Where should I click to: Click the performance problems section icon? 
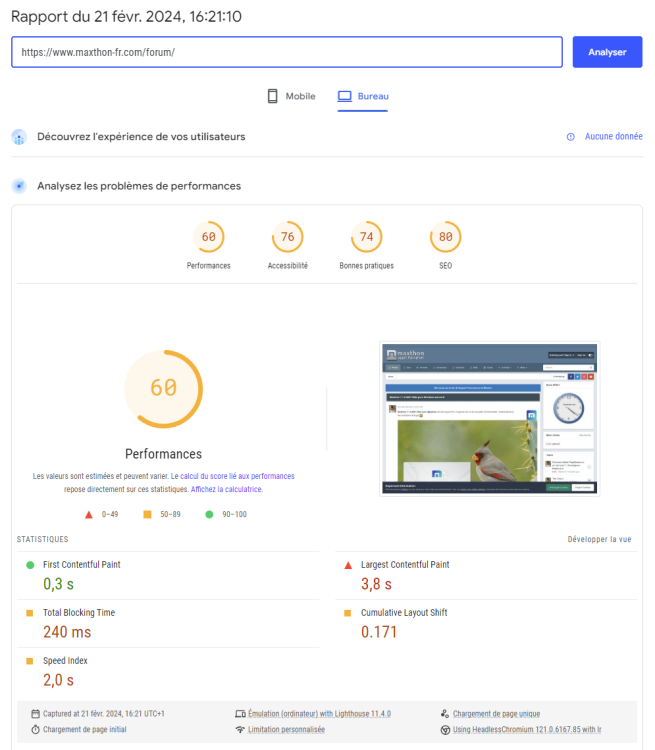19,186
